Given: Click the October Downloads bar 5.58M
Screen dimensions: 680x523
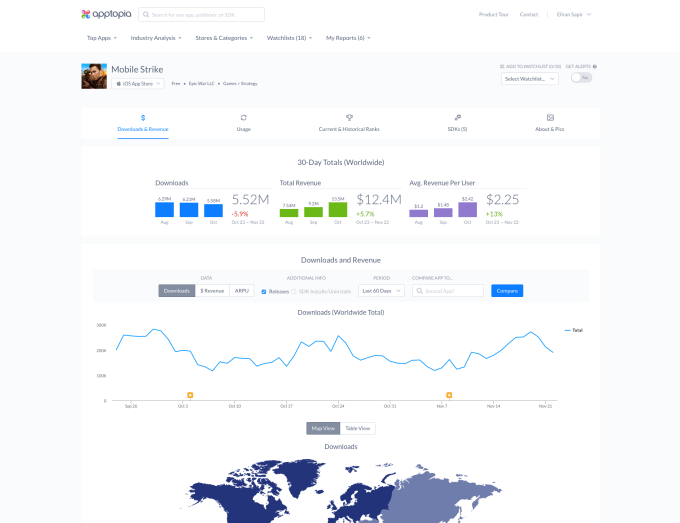Looking at the screenshot, I should pos(213,210).
